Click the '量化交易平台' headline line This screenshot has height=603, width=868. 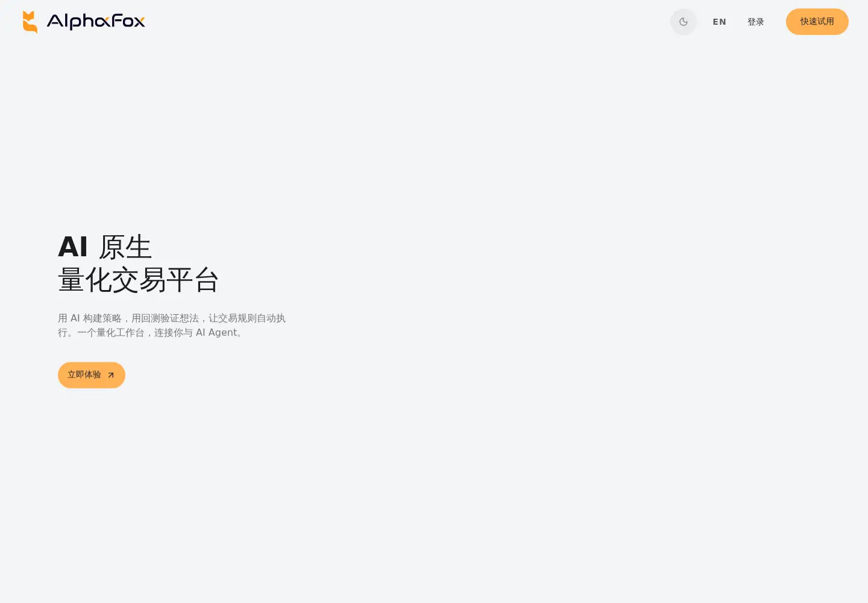(139, 280)
